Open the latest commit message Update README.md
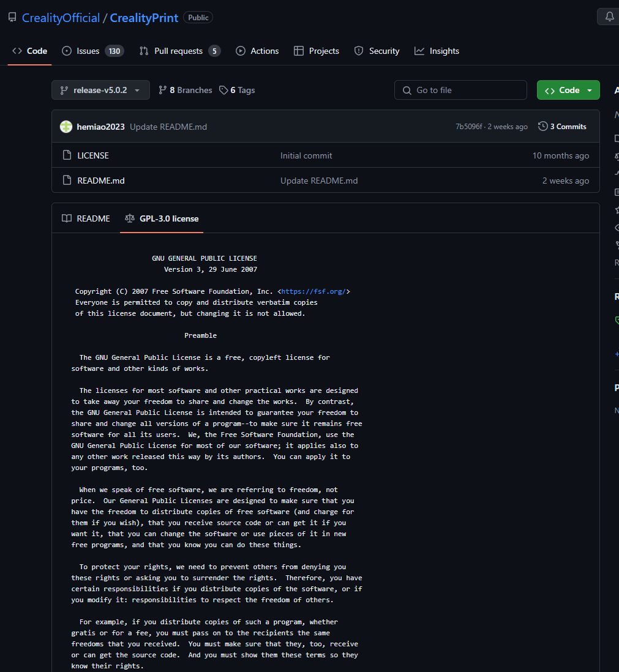This screenshot has width=619, height=672. click(x=168, y=127)
